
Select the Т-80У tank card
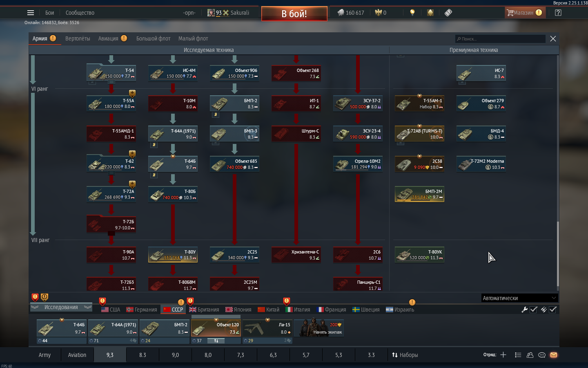(173, 255)
